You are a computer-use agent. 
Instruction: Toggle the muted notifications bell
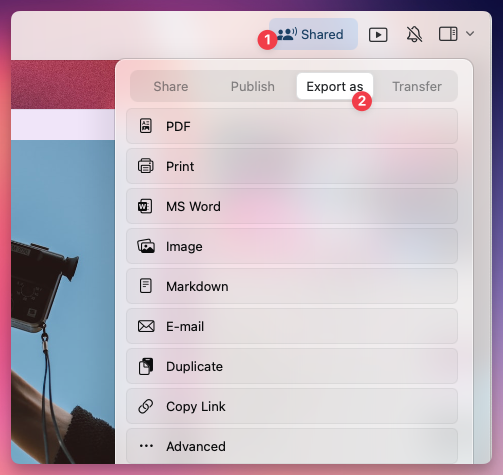pyautogui.click(x=414, y=34)
